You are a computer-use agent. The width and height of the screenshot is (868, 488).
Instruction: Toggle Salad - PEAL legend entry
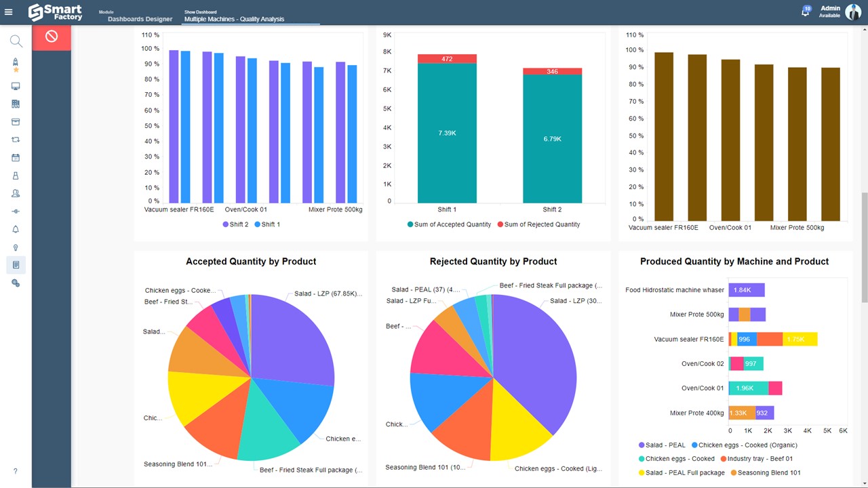(x=662, y=445)
